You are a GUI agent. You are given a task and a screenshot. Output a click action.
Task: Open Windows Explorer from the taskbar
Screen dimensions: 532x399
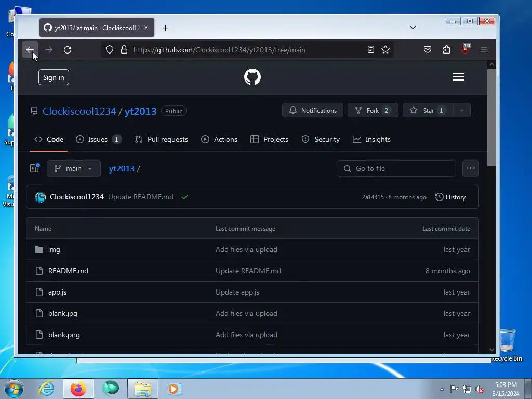pyautogui.click(x=143, y=389)
